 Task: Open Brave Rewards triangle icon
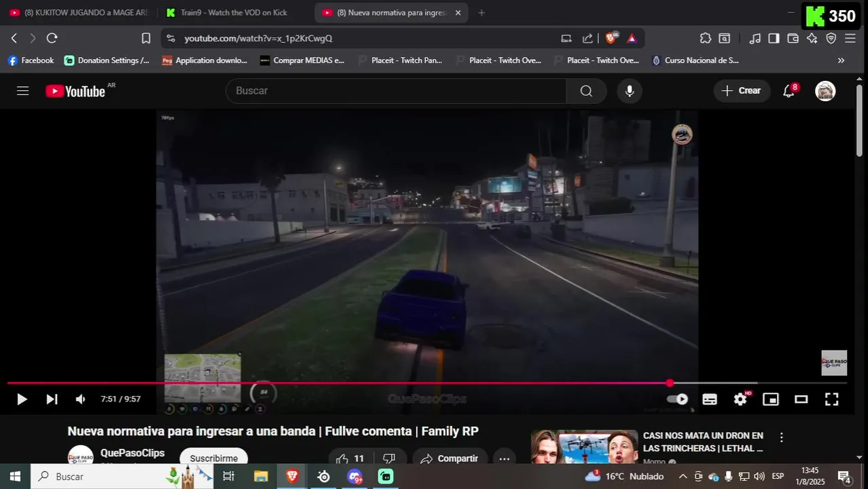(632, 39)
